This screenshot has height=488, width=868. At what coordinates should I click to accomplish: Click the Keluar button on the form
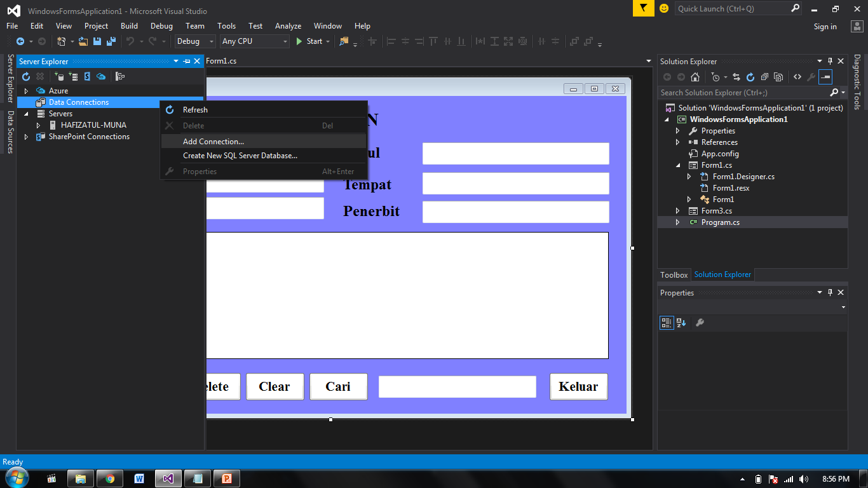coord(578,386)
